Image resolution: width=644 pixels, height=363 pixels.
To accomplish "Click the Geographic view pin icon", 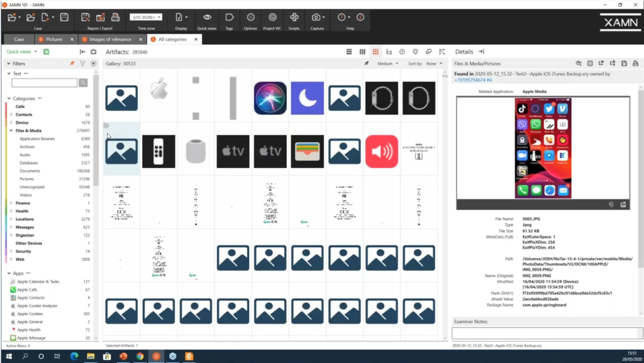I will click(x=415, y=52).
